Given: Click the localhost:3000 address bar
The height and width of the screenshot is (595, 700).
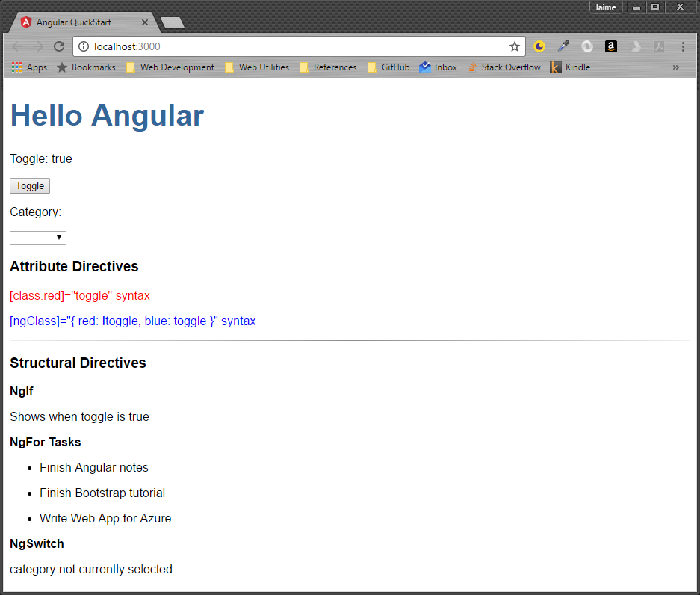Looking at the screenshot, I should coord(299,46).
